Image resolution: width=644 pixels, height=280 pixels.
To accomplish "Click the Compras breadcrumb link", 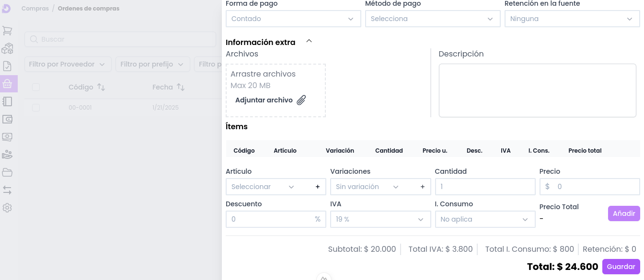I will 35,9.
